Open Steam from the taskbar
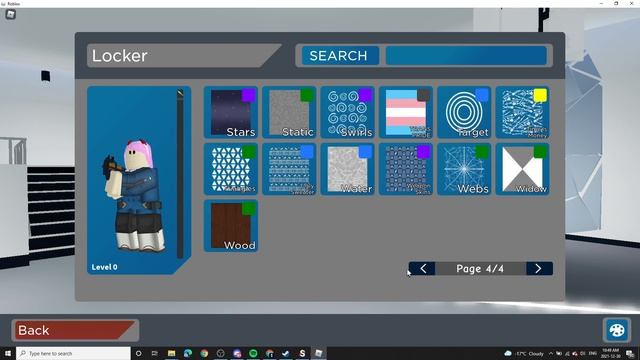The height and width of the screenshot is (360, 640). 286,353
